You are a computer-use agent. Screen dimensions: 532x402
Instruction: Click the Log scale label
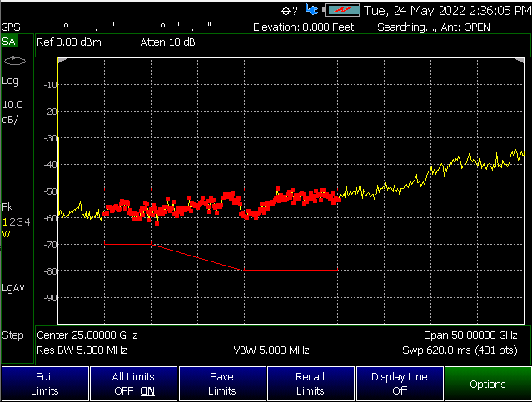[10, 81]
